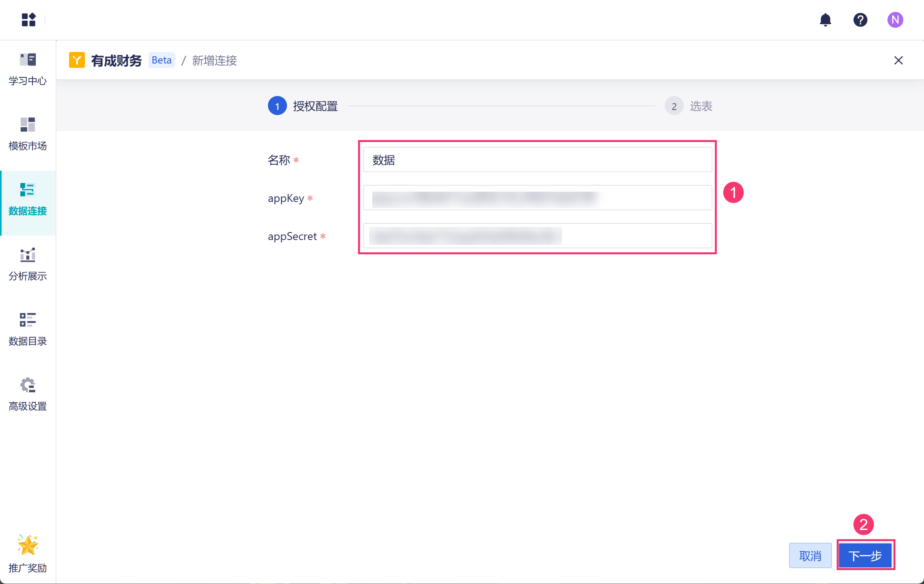Select step 1 授权配置
This screenshot has width=924, height=584.
(303, 106)
